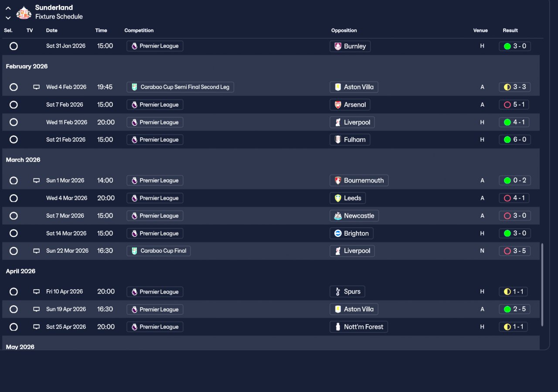Click the TV icon on the Spurs row
The height and width of the screenshot is (392, 558).
click(x=37, y=292)
